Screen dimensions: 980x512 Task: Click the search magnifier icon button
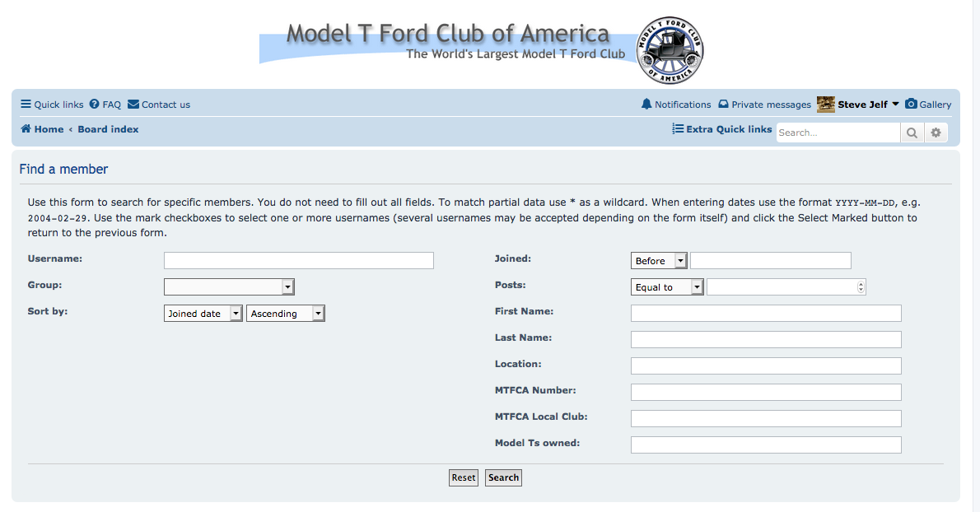click(x=912, y=133)
